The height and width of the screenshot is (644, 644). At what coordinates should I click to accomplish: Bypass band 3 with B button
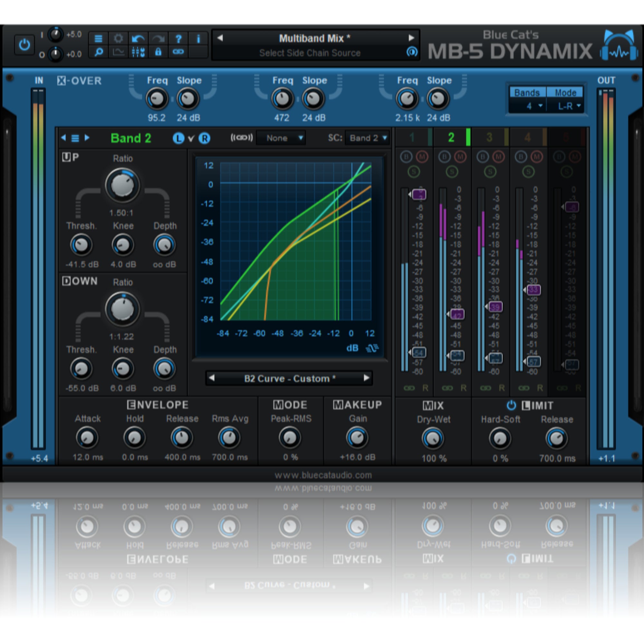pyautogui.click(x=482, y=156)
